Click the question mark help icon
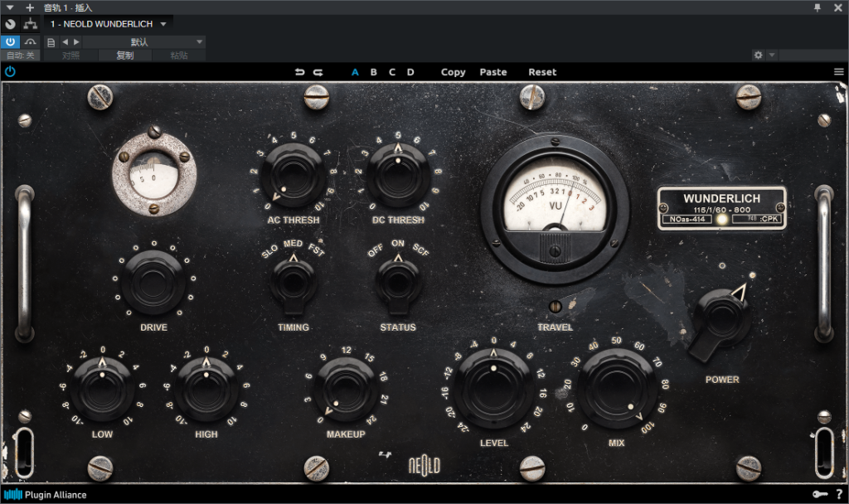Viewport: 849px width, 504px height. [x=839, y=494]
